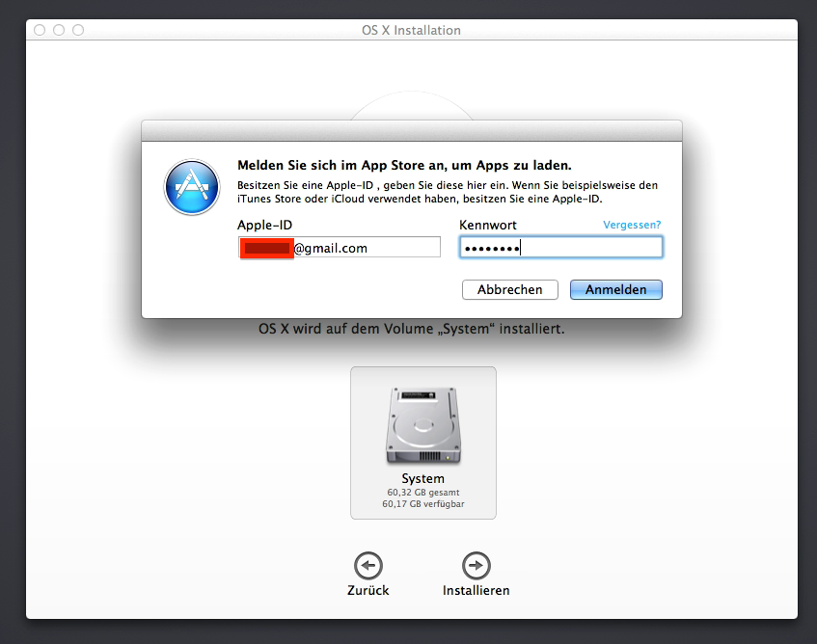Click the "OS X wird auf dem Volume" message
817x644 pixels.
pyautogui.click(x=412, y=329)
